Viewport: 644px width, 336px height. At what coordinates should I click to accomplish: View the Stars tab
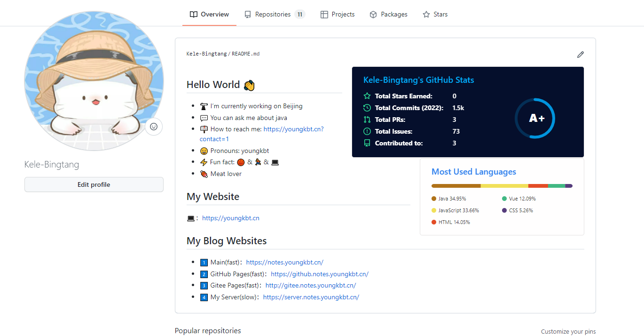pos(435,15)
